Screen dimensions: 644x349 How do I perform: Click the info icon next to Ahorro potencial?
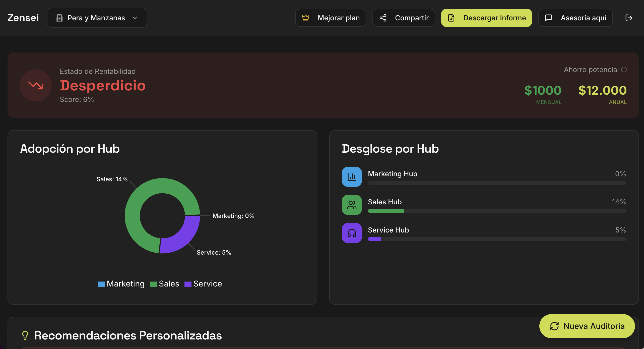click(x=624, y=70)
